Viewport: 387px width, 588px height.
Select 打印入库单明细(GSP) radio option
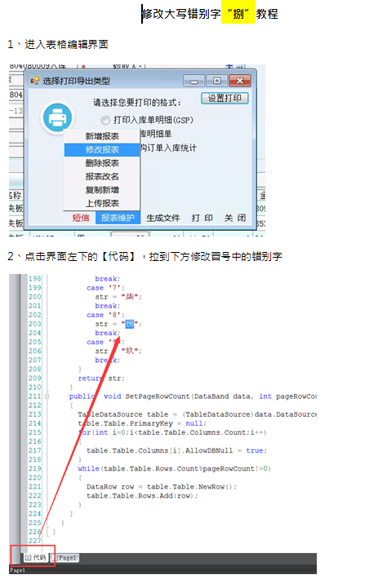pos(105,120)
